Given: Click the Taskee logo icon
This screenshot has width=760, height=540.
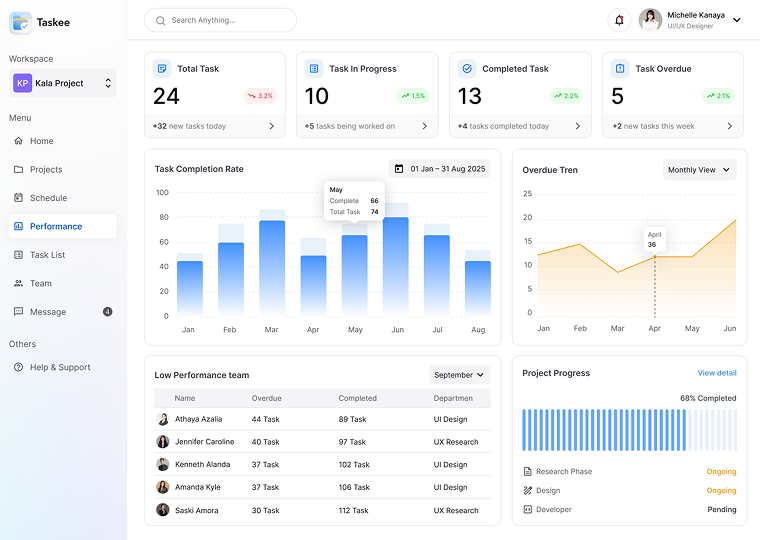Looking at the screenshot, I should [x=20, y=22].
